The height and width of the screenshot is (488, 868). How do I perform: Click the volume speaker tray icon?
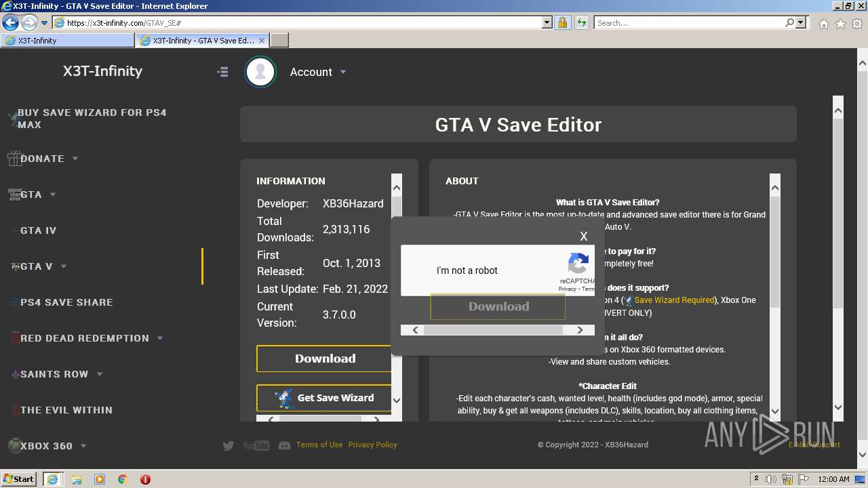tap(771, 479)
